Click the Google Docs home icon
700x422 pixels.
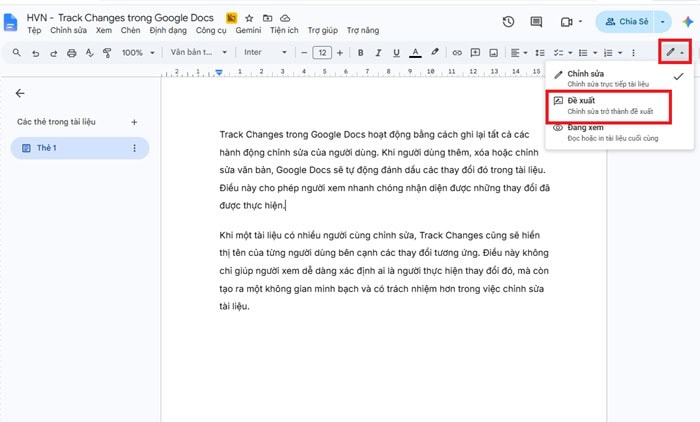10,22
